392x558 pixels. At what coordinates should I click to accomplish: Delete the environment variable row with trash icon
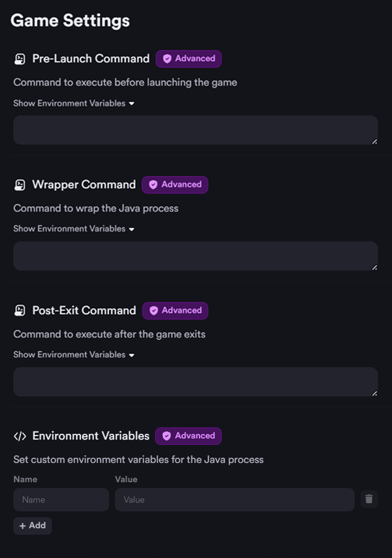(369, 499)
